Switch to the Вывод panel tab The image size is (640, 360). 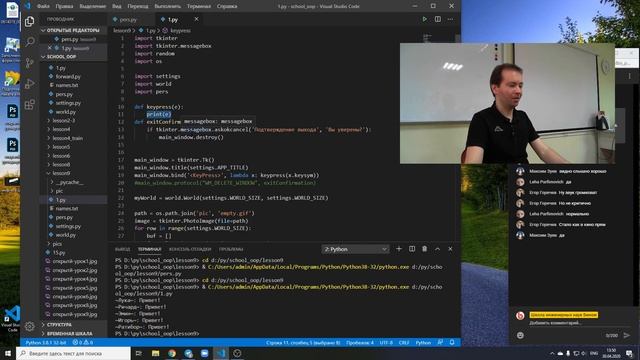click(x=122, y=249)
